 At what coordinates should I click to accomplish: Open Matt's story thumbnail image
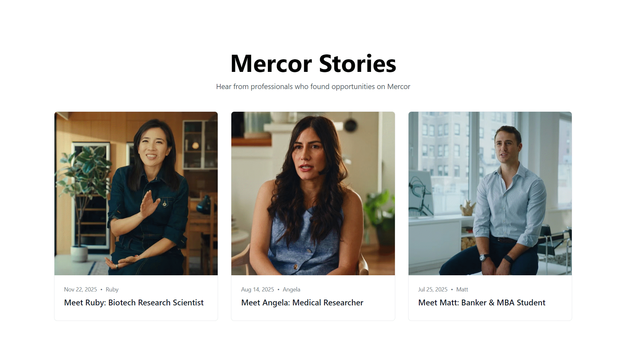[x=490, y=193]
